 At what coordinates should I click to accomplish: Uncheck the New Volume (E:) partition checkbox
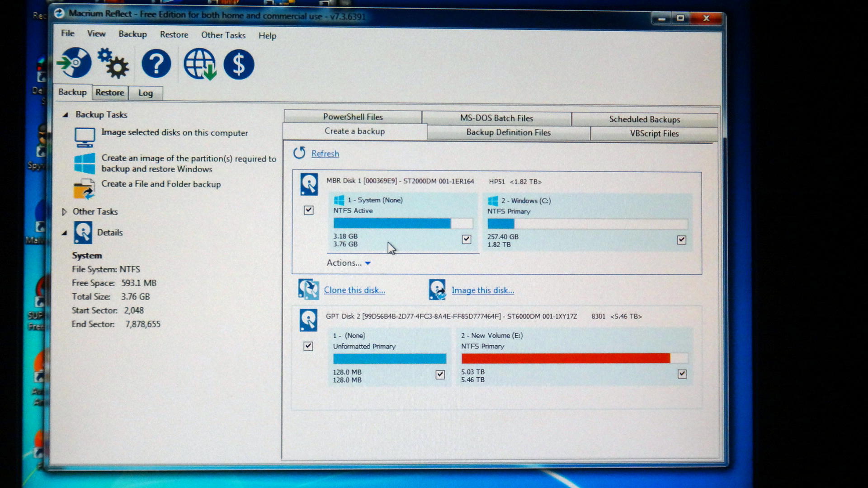click(x=682, y=374)
